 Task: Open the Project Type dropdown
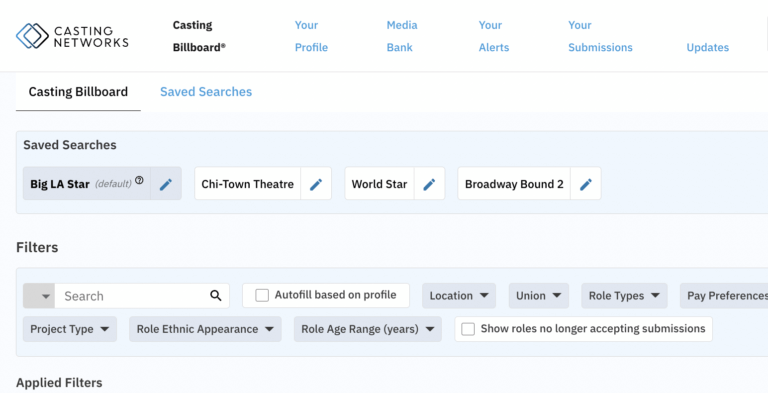tap(70, 329)
